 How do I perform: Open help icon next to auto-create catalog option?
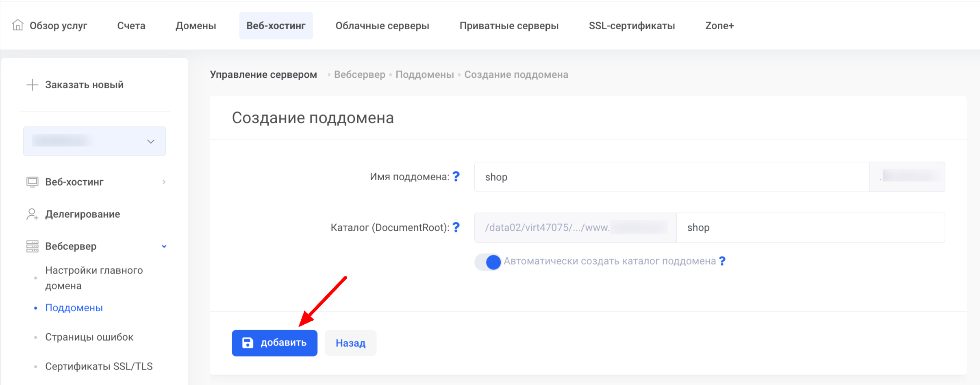(x=722, y=261)
